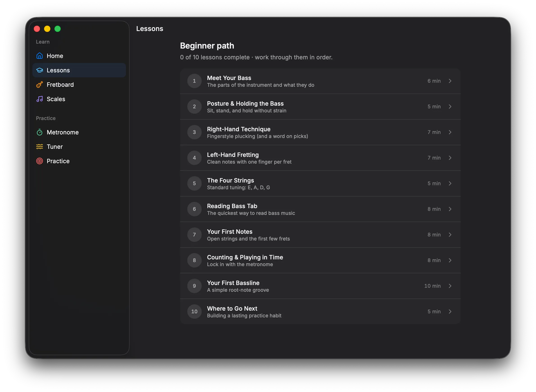536x392 pixels.
Task: Open the Fretboard section
Action: 79,85
